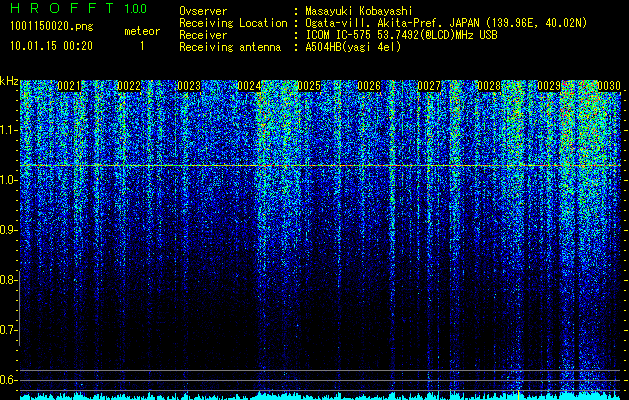Click the Receiving Location field label
Image resolution: width=629 pixels, height=400 pixels.
(x=233, y=23)
